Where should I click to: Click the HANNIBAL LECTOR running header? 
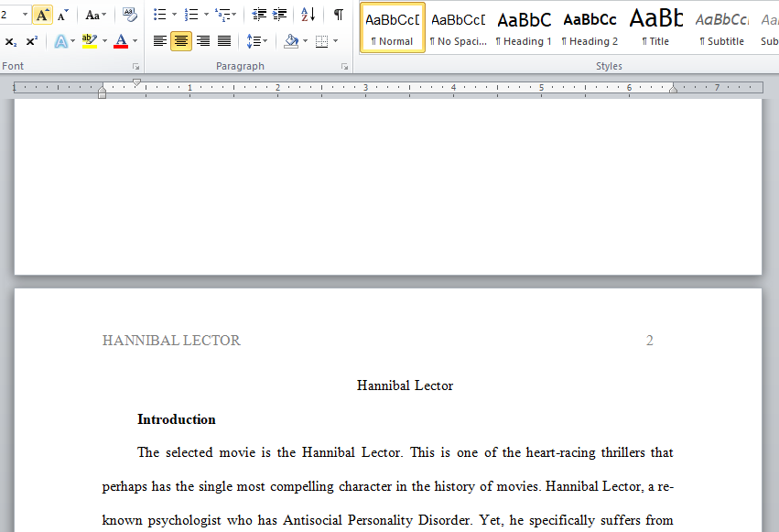[x=171, y=341]
